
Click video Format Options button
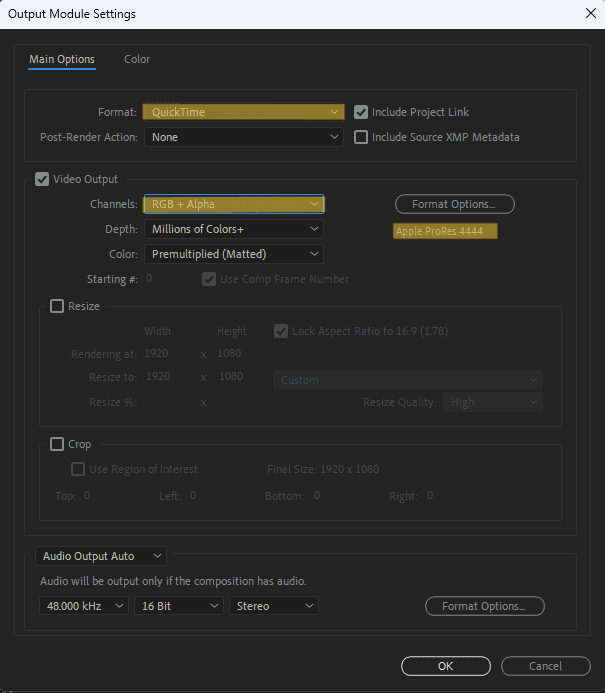[x=454, y=204]
